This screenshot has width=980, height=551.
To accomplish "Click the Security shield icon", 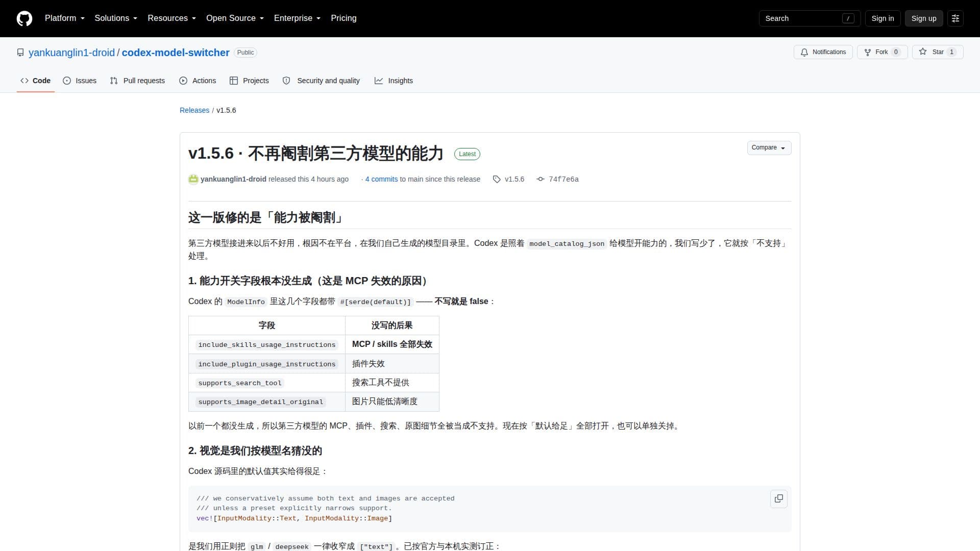I will coord(286,81).
